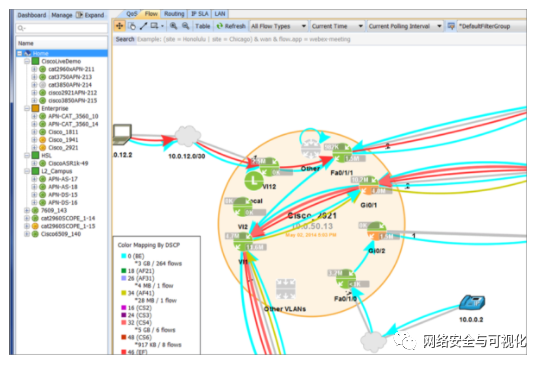
Task: Click the DefaultFilterGroup field
Action: coord(492,26)
